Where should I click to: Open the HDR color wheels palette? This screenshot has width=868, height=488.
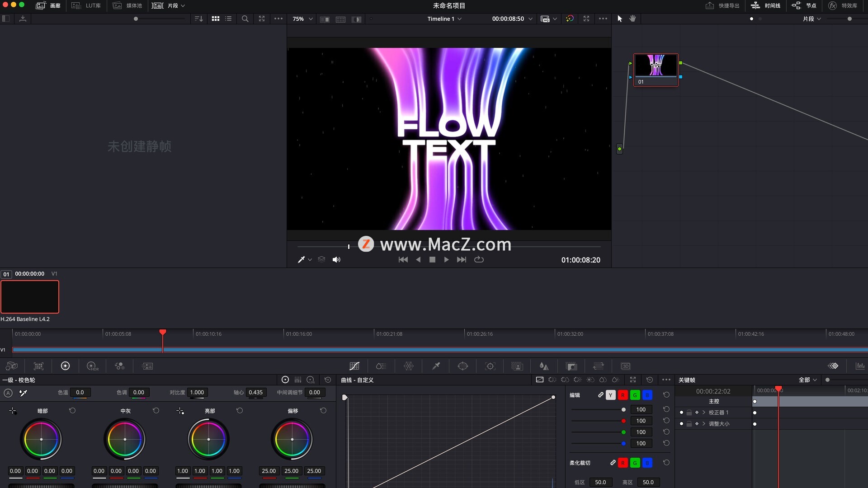92,366
